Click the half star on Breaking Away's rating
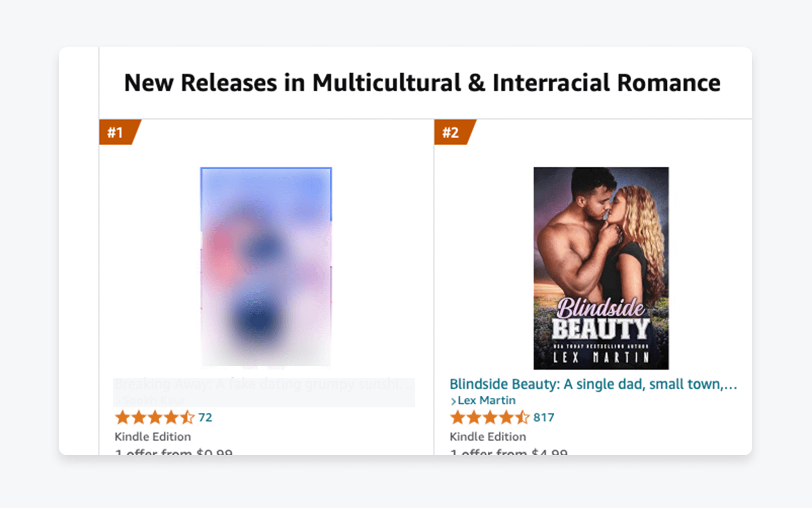 pos(188,418)
